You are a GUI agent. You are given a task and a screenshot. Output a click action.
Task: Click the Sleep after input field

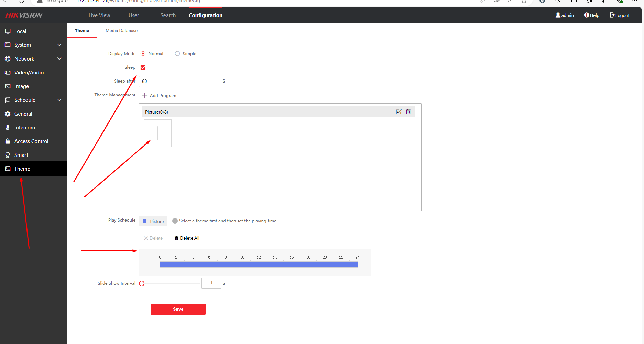click(180, 82)
